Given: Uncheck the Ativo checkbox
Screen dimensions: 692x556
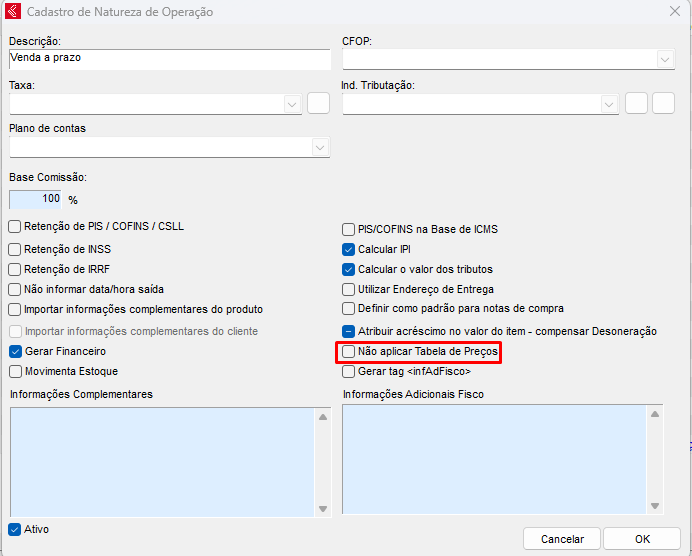Looking at the screenshot, I should tap(15, 529).
